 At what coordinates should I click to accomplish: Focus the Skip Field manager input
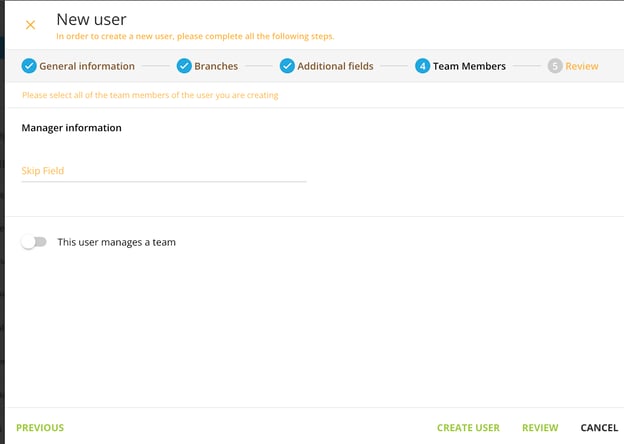(163, 171)
